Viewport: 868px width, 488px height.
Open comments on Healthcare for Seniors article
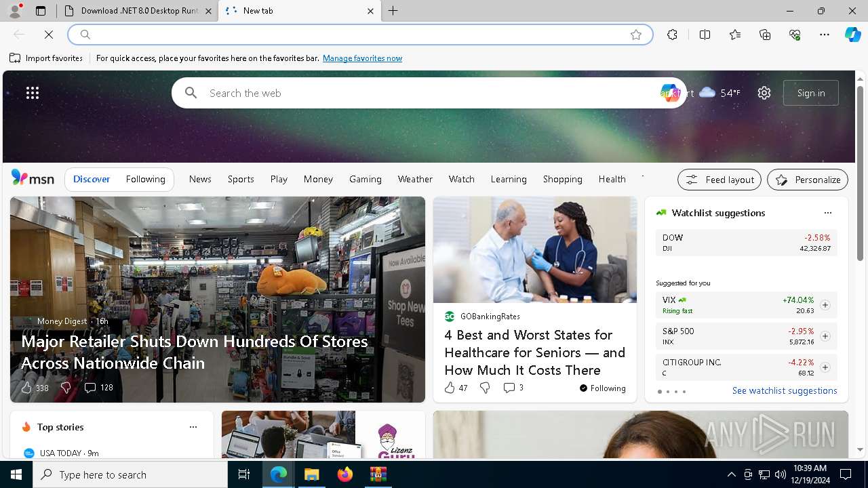[x=513, y=388]
